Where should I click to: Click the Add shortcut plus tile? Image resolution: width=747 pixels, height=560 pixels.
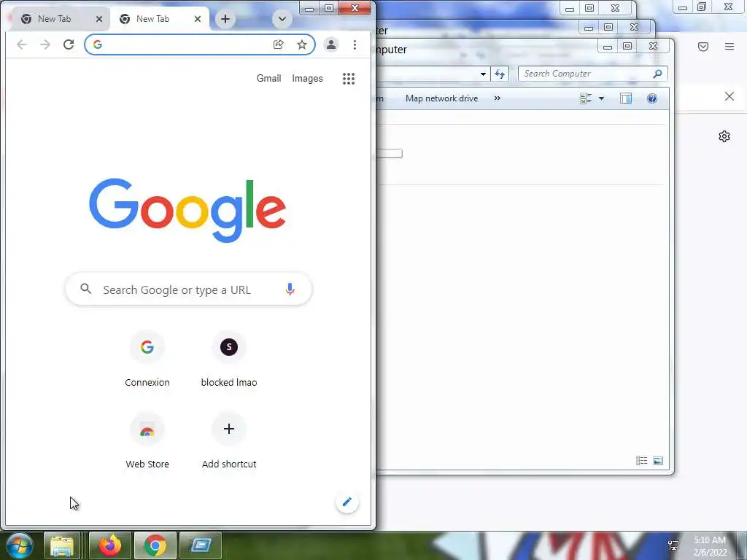(x=229, y=441)
